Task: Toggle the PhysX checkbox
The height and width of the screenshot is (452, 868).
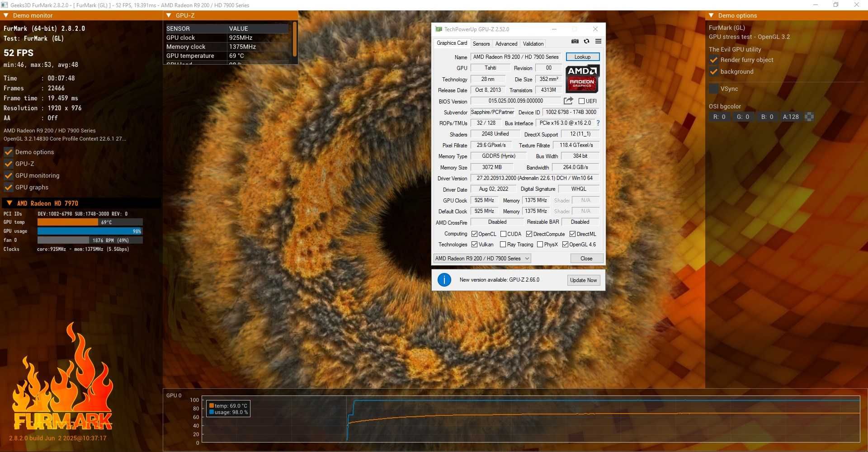Action: point(540,245)
